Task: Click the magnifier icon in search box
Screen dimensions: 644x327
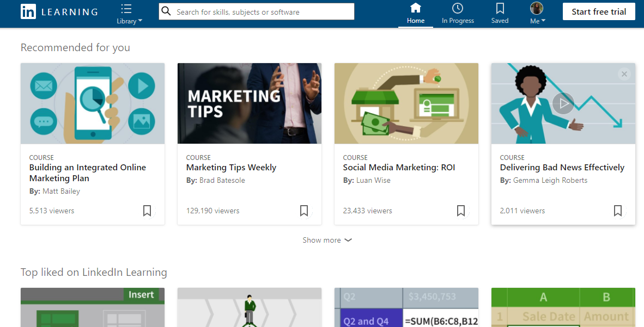Action: pos(166,11)
